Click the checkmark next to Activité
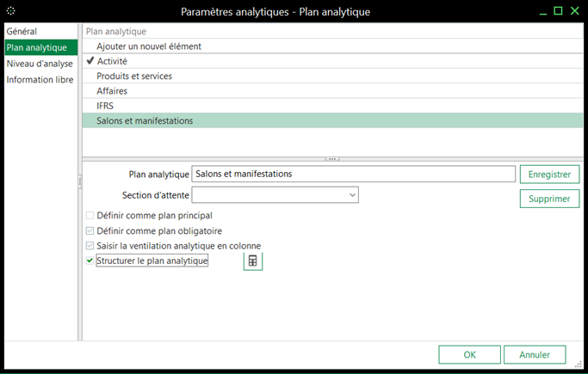 [x=90, y=62]
